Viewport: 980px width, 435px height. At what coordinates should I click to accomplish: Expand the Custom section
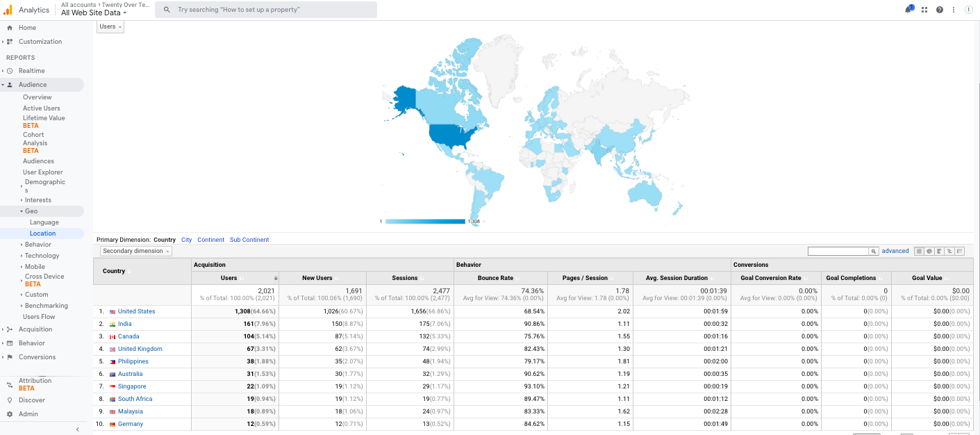pyautogui.click(x=36, y=295)
